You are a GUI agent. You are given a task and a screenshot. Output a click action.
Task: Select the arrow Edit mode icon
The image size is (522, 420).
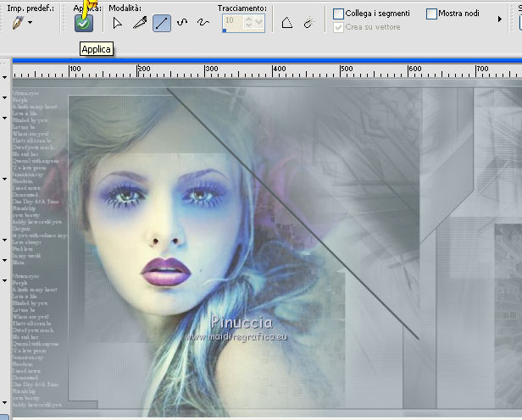[x=118, y=23]
